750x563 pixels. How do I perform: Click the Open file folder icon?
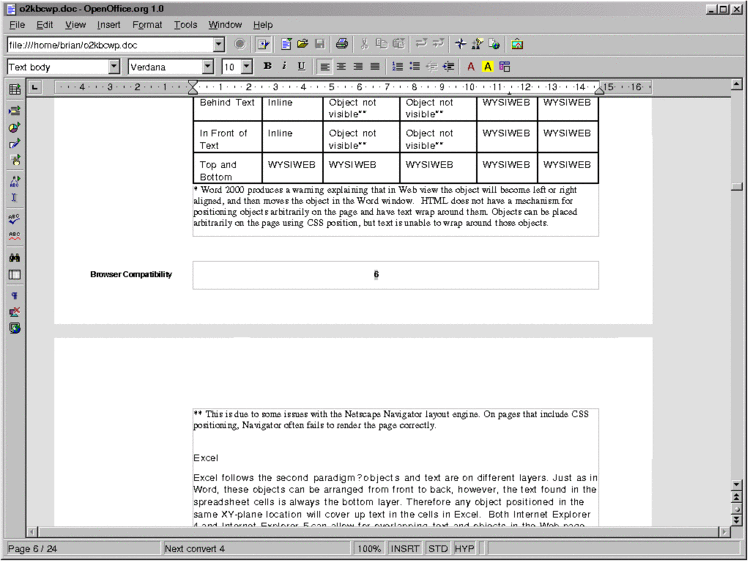(x=302, y=45)
